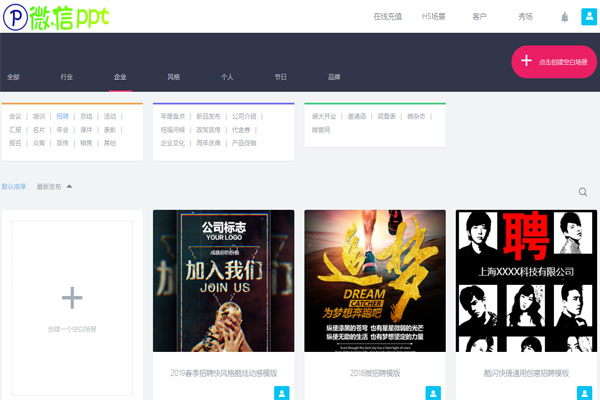The height and width of the screenshot is (400, 600).
Task: Select the 企业 category tab
Action: pos(120,77)
